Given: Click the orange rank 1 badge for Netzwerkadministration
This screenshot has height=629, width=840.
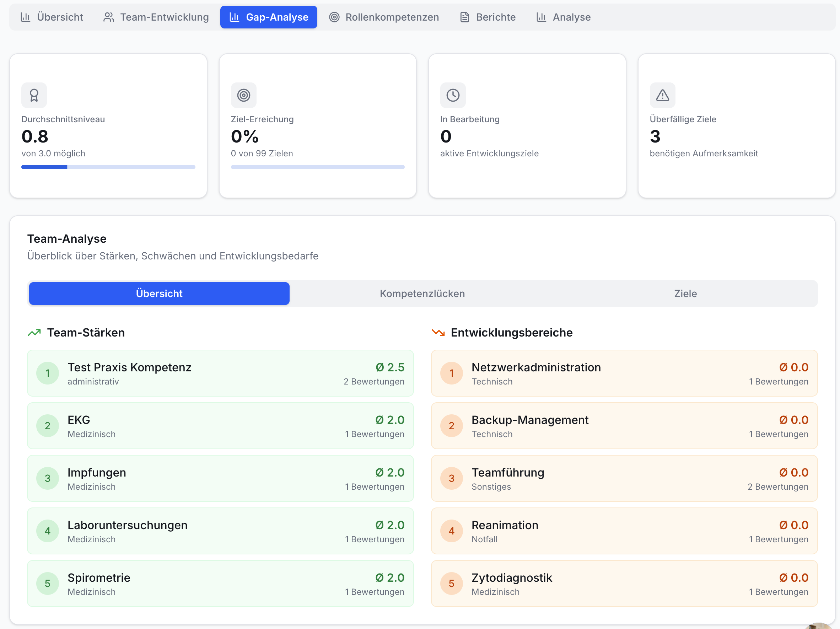Looking at the screenshot, I should (452, 373).
